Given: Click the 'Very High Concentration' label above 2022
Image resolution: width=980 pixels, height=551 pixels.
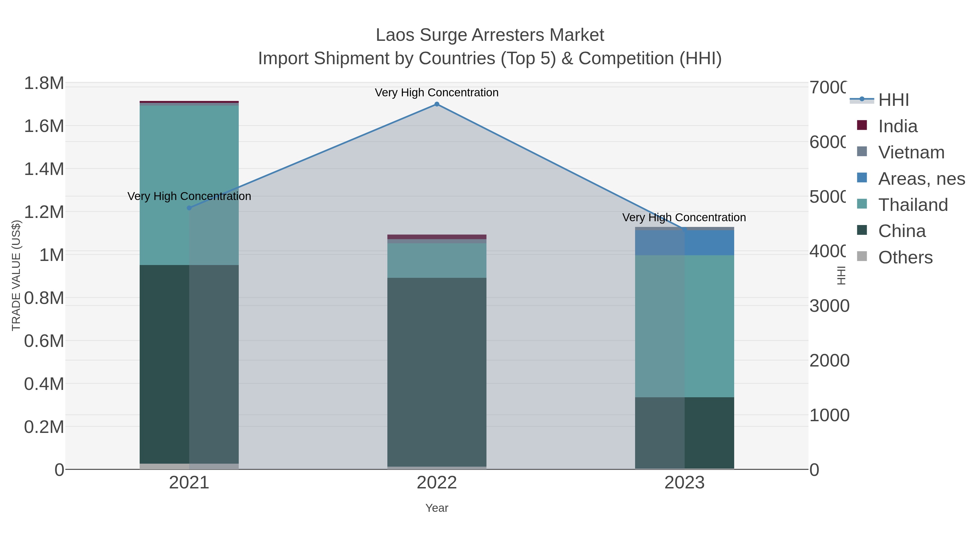Looking at the screenshot, I should pyautogui.click(x=437, y=93).
